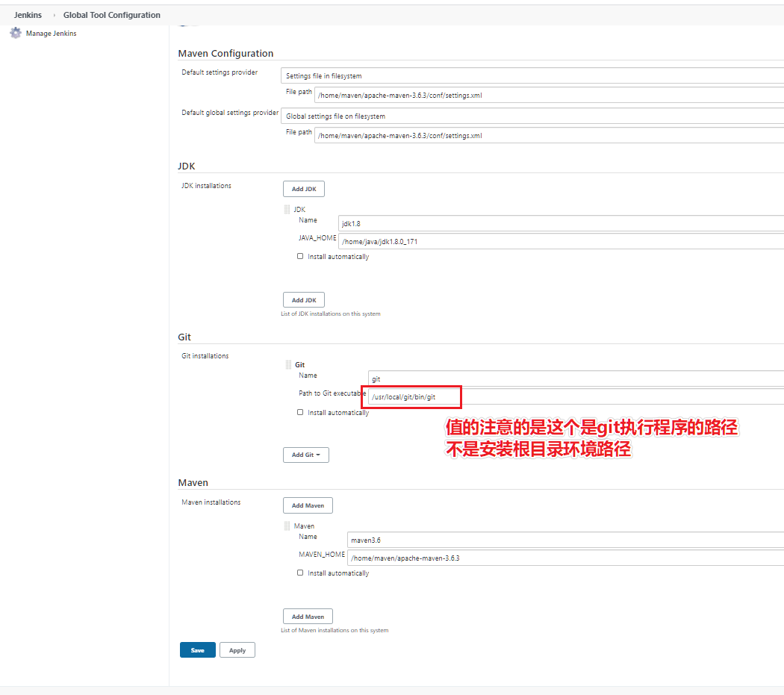Image resolution: width=784 pixels, height=695 pixels.
Task: Grab the Git installation drag handle
Action: coord(288,364)
